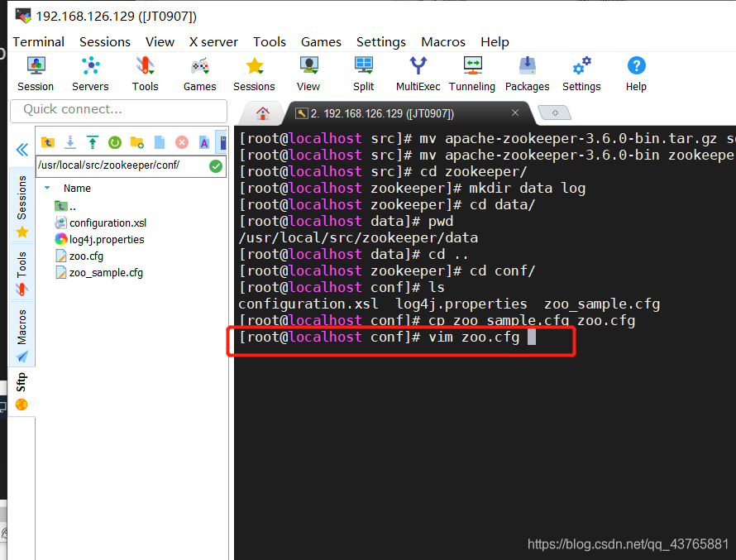The image size is (736, 560).
Task: Open the View toolbar icon
Action: 308,74
